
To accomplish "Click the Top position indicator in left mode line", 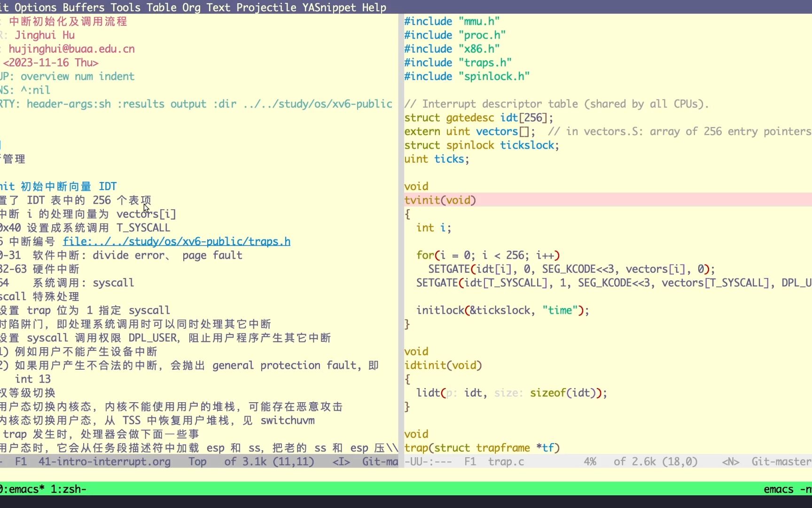I will pos(197,461).
